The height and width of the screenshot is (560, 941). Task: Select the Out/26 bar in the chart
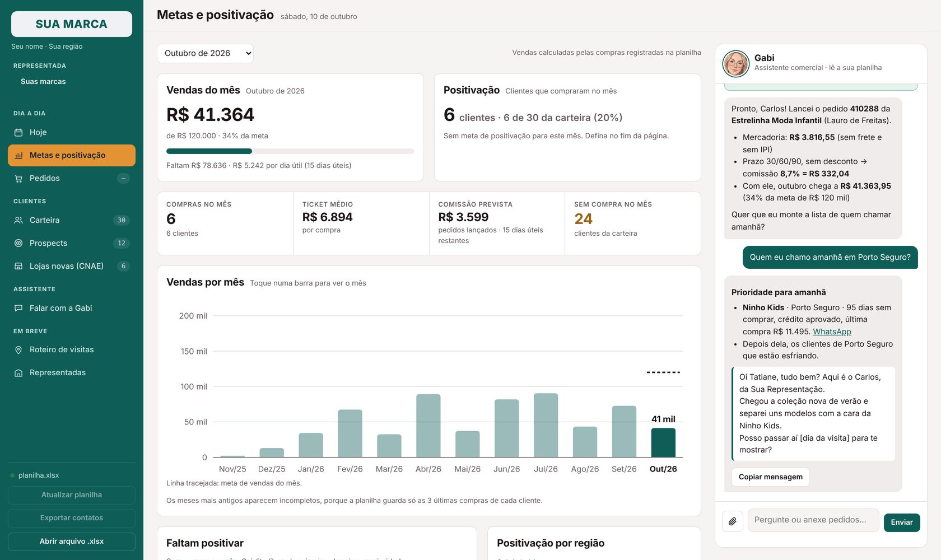[x=663, y=443]
